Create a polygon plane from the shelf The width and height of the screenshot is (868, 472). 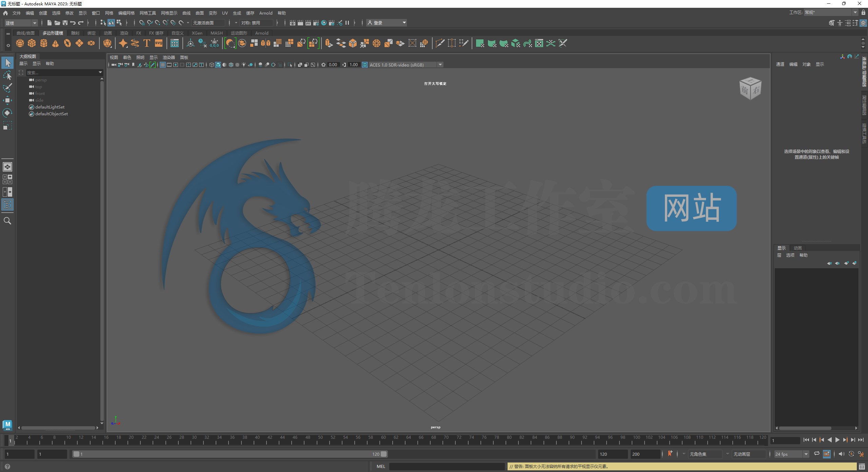79,43
